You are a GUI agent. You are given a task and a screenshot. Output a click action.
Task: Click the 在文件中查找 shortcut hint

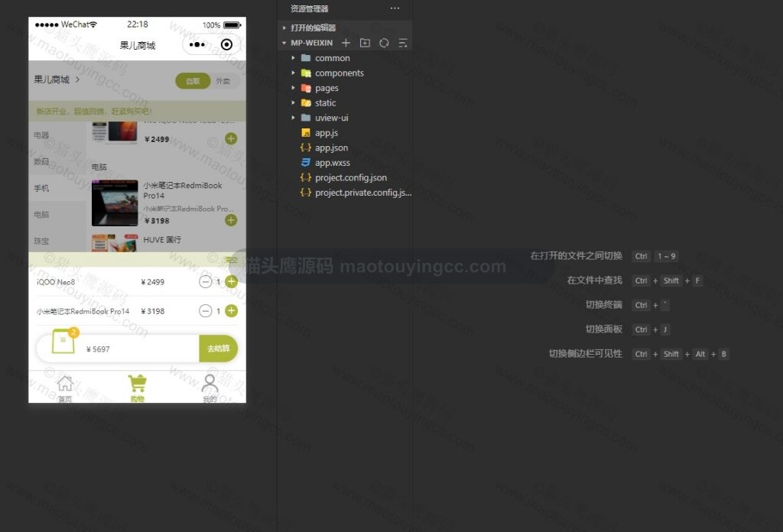[x=595, y=281]
